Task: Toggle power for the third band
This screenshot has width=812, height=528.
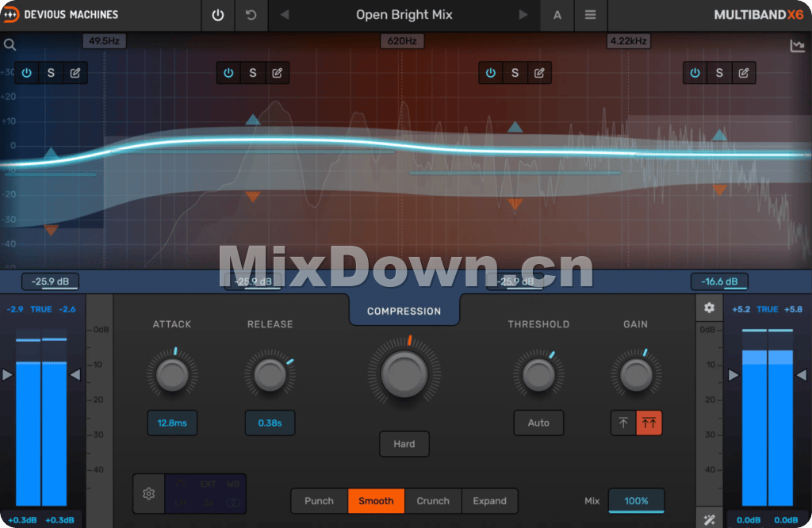Action: pos(490,73)
